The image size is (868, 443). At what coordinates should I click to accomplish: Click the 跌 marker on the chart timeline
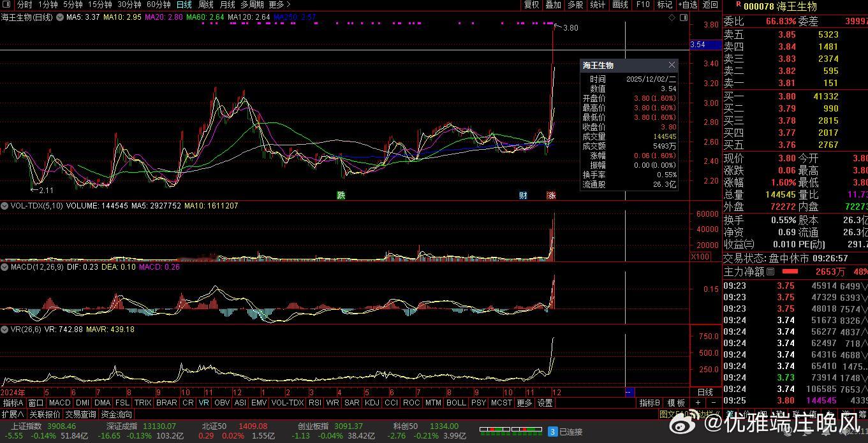click(x=341, y=195)
